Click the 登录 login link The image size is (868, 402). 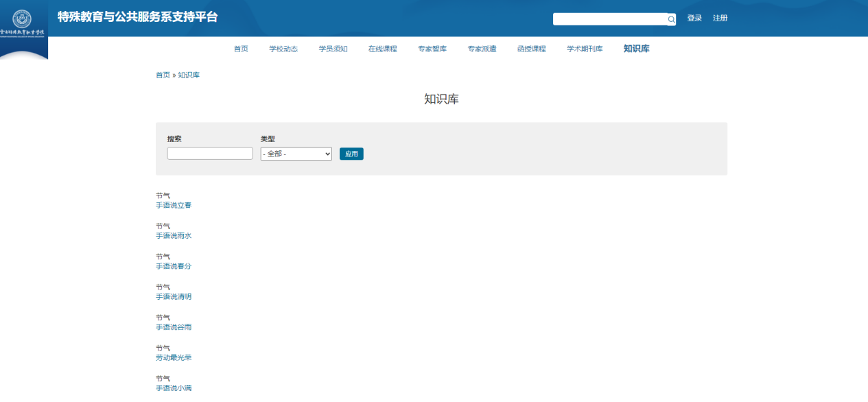click(x=694, y=19)
